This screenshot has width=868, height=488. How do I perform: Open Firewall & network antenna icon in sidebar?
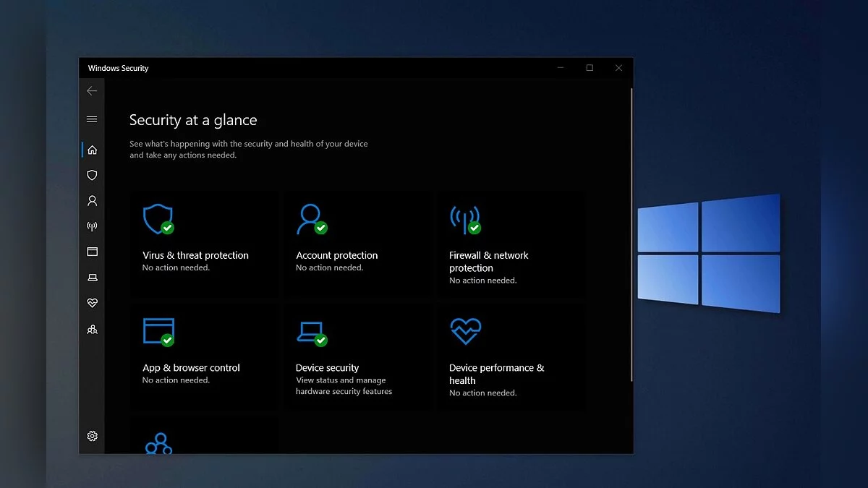click(92, 226)
